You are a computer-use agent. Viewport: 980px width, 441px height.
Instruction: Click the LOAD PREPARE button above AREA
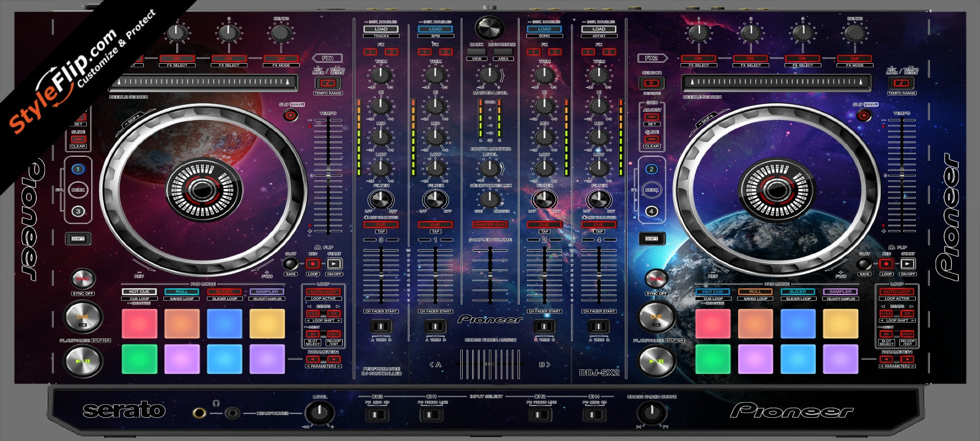point(503,51)
